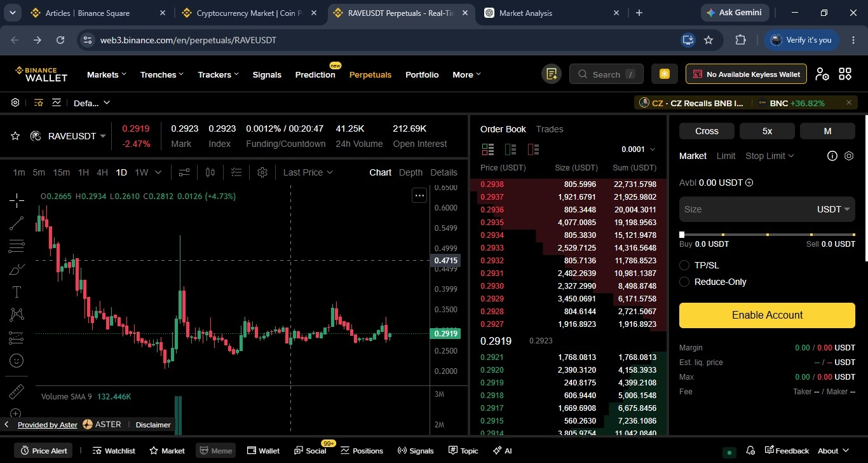
Task: Click the Enable Account button
Action: [x=767, y=315]
